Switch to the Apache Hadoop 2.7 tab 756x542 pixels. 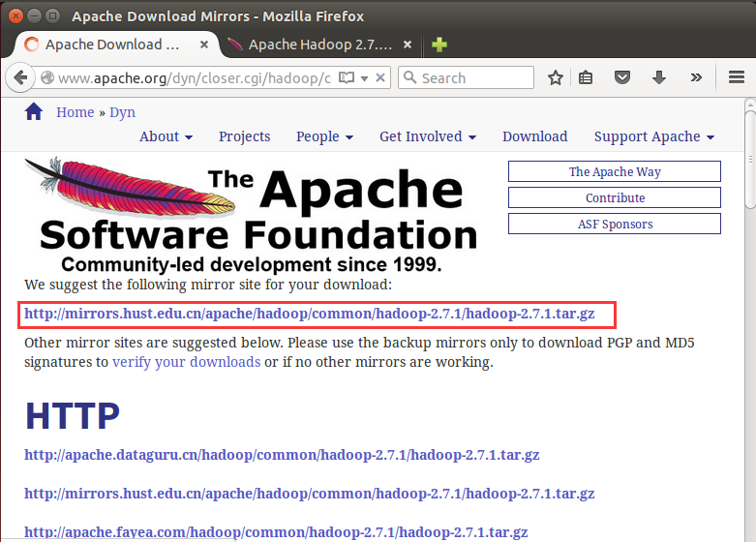[x=320, y=45]
